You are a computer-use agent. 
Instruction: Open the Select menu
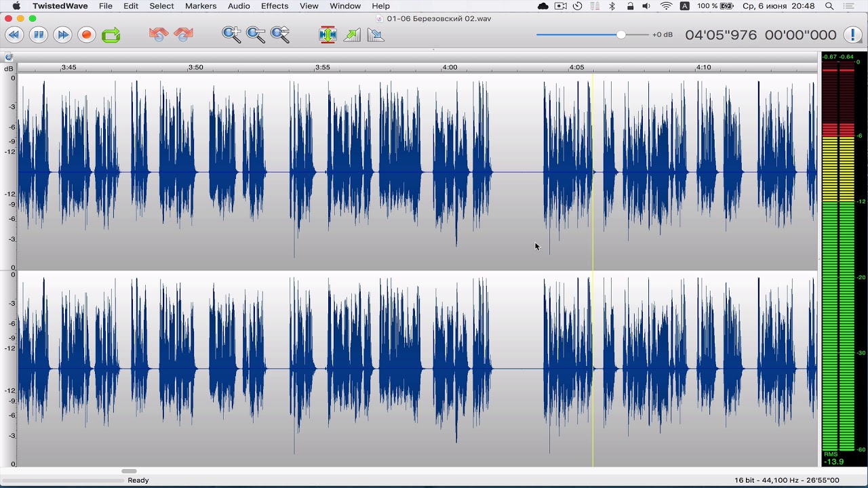(x=161, y=6)
